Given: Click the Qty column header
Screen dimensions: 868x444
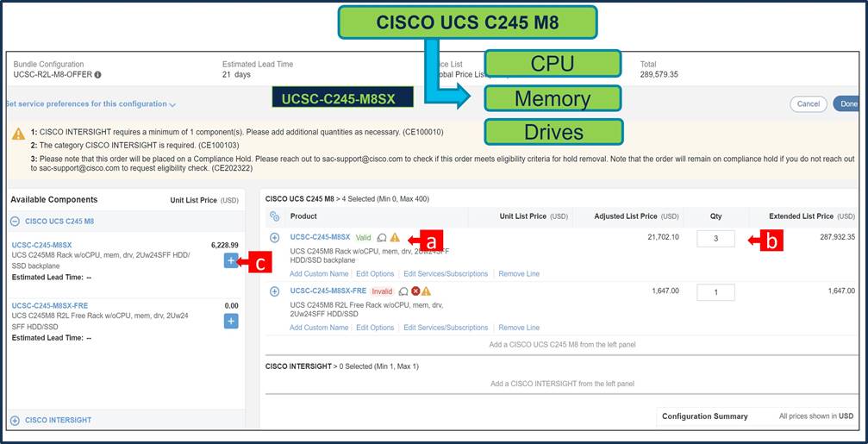Looking at the screenshot, I should pyautogui.click(x=715, y=216).
